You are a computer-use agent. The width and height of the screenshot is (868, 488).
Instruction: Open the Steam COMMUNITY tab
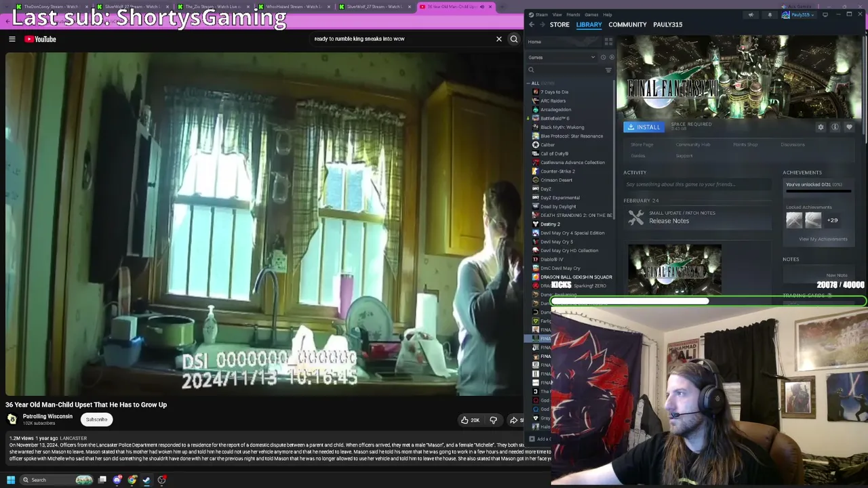(x=627, y=24)
